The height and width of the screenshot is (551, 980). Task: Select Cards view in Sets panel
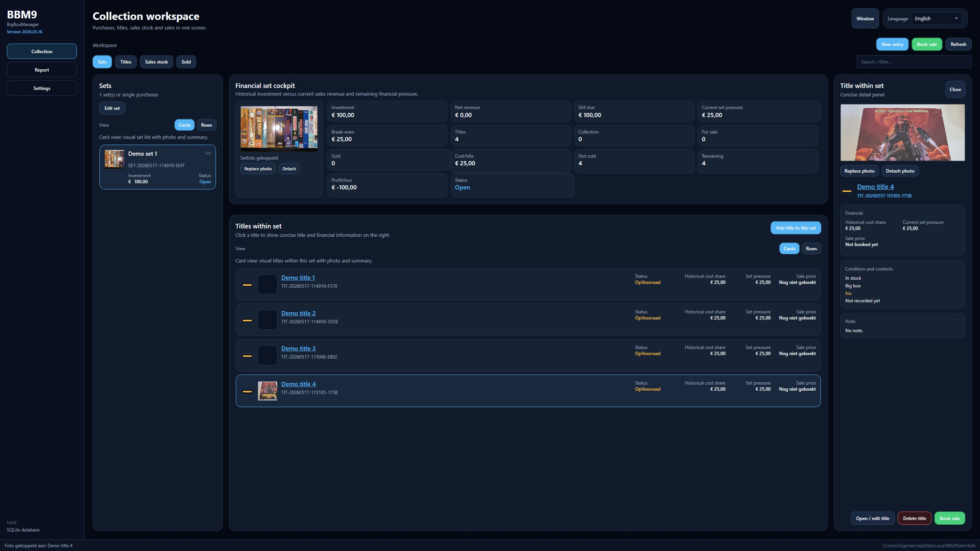(x=184, y=125)
